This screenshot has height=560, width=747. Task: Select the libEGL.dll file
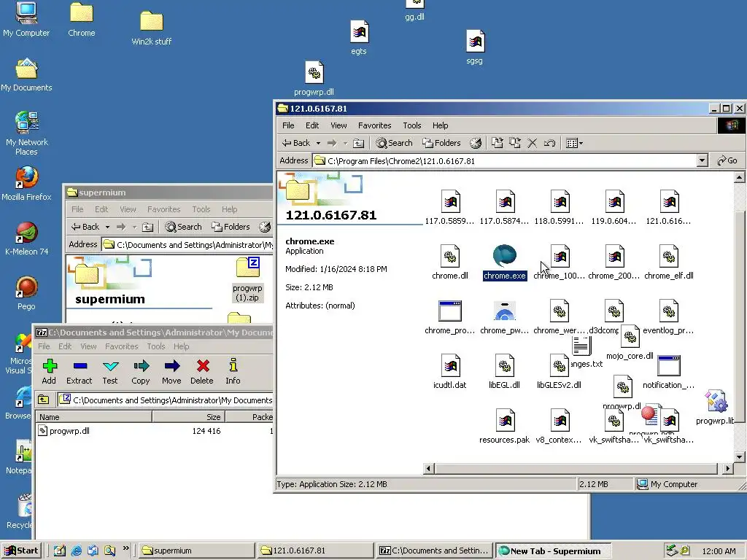[504, 371]
